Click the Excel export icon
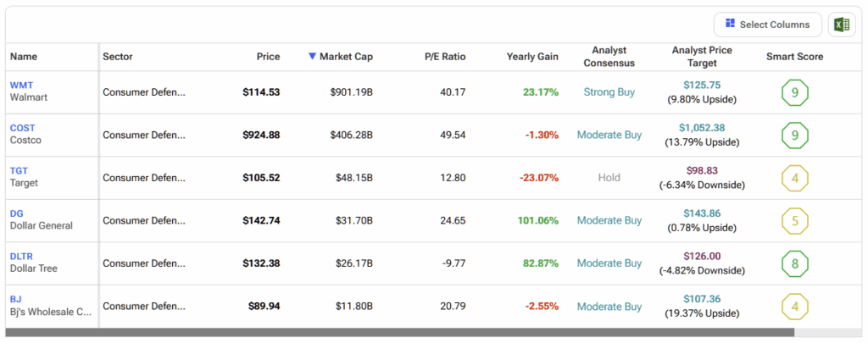 (840, 25)
